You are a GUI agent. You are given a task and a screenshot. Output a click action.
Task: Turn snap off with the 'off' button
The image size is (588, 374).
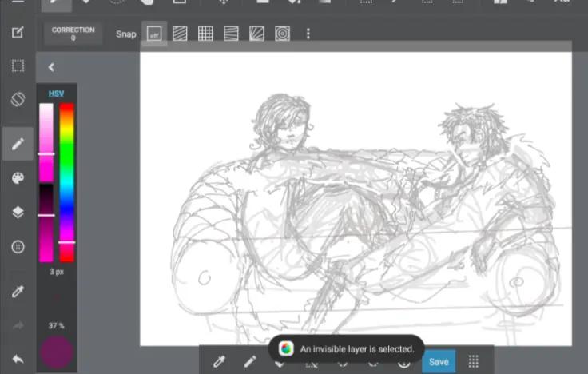(x=154, y=34)
